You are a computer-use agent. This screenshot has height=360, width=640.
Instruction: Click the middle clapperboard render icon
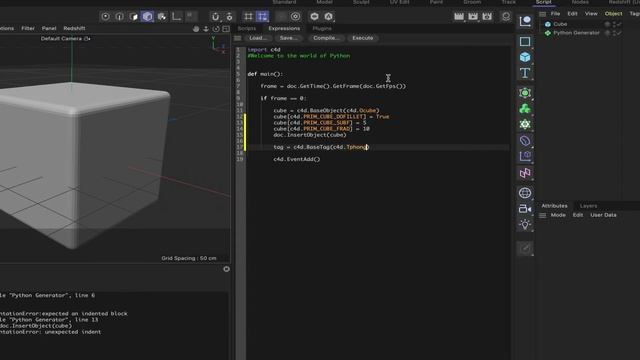(x=473, y=16)
